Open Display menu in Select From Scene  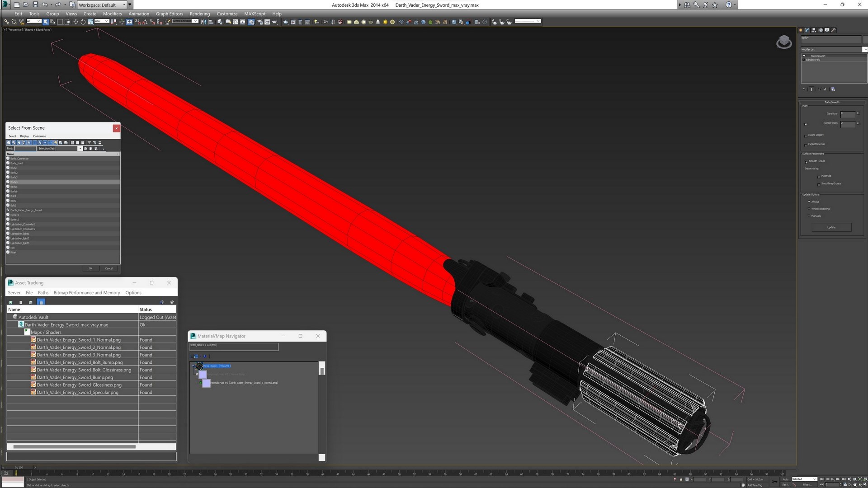24,136
